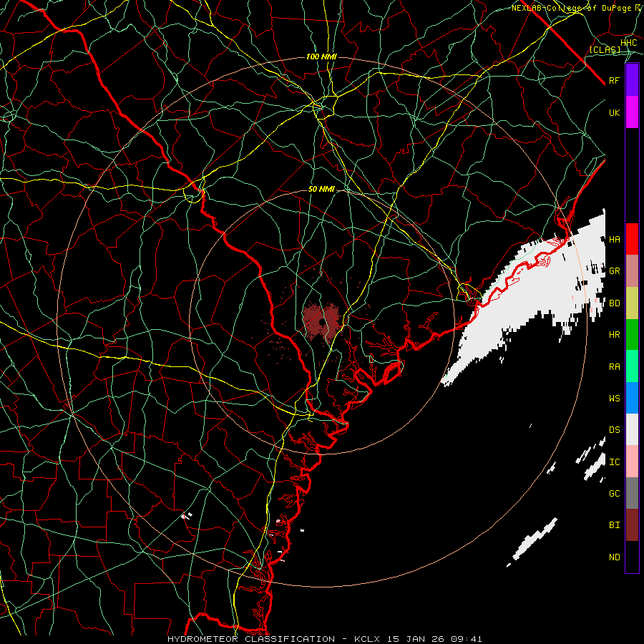Click the BI legend label

coord(614,525)
